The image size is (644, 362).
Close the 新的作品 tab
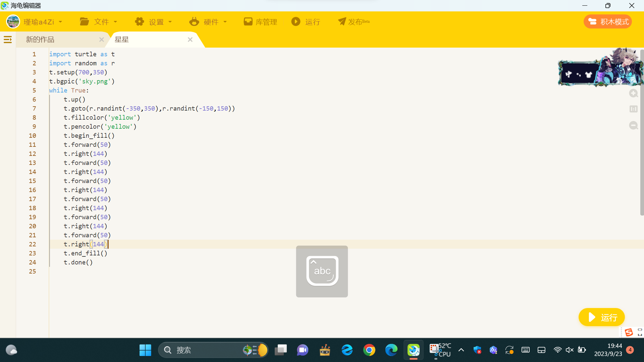coord(102,40)
